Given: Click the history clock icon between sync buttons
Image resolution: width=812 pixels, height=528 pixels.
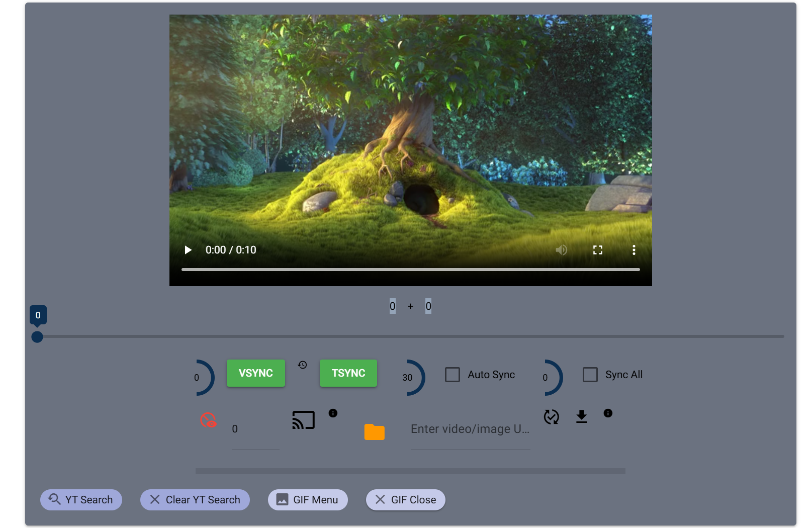Looking at the screenshot, I should coord(302,365).
